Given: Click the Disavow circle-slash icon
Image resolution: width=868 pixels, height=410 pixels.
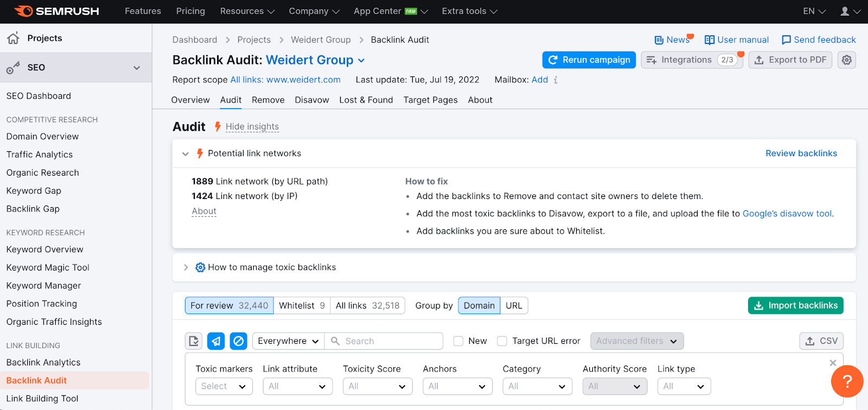Looking at the screenshot, I should [x=238, y=341].
